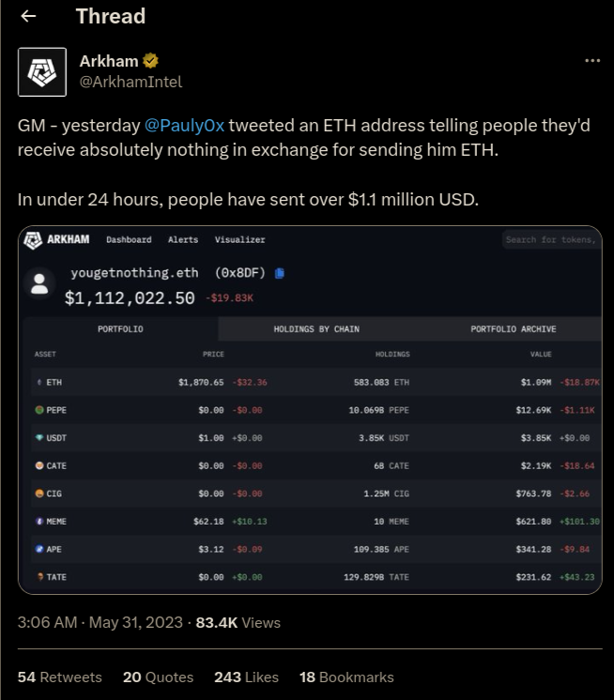Follow the @Pauly0x mention link
The image size is (614, 700).
(x=184, y=126)
